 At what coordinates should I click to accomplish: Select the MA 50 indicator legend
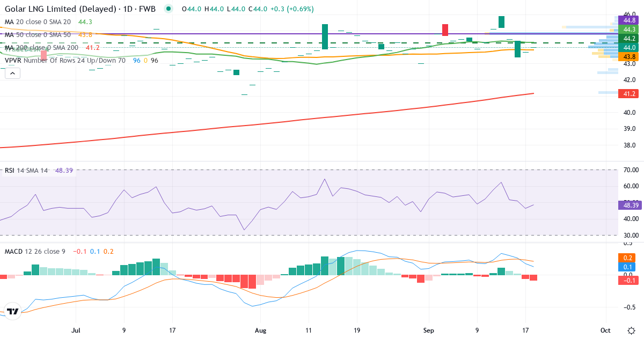(49, 34)
